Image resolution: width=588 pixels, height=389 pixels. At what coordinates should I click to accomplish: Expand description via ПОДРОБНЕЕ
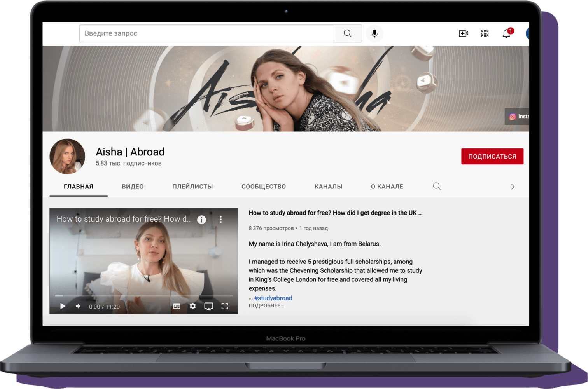coord(266,306)
